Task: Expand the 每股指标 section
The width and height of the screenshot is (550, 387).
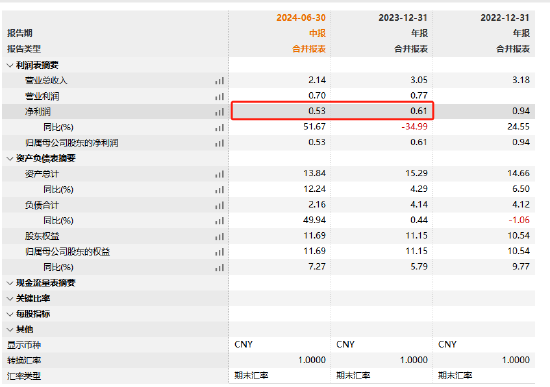Action: [x=10, y=314]
